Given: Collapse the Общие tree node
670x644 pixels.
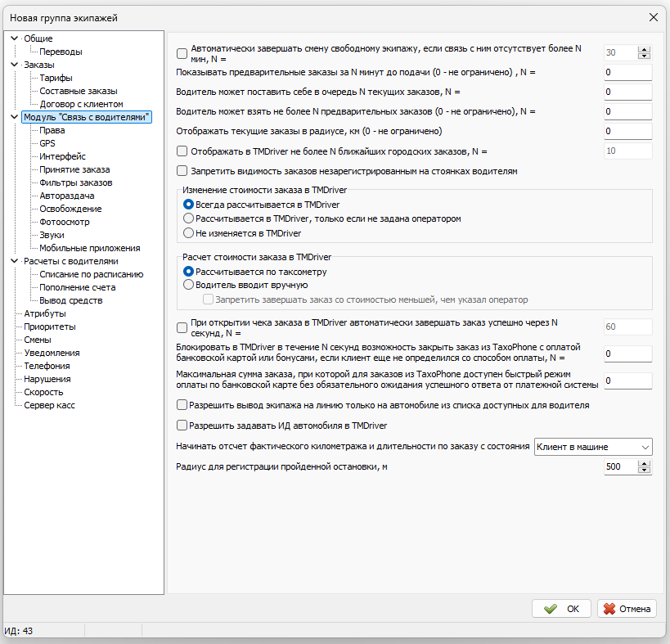Looking at the screenshot, I should 14,38.
